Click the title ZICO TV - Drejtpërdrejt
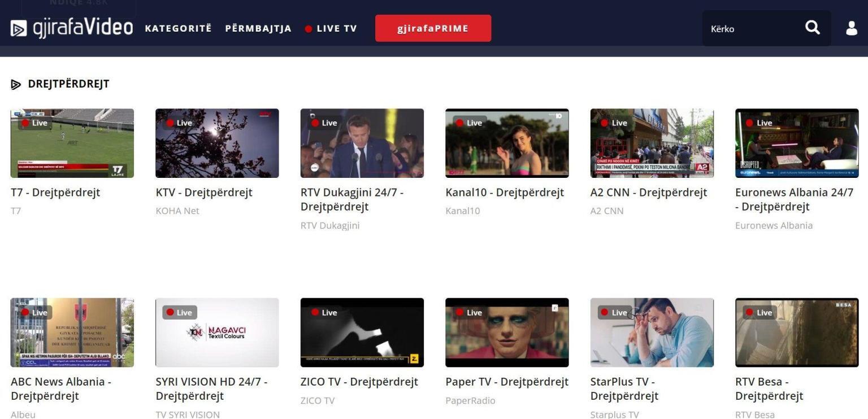The width and height of the screenshot is (868, 419). (x=359, y=382)
